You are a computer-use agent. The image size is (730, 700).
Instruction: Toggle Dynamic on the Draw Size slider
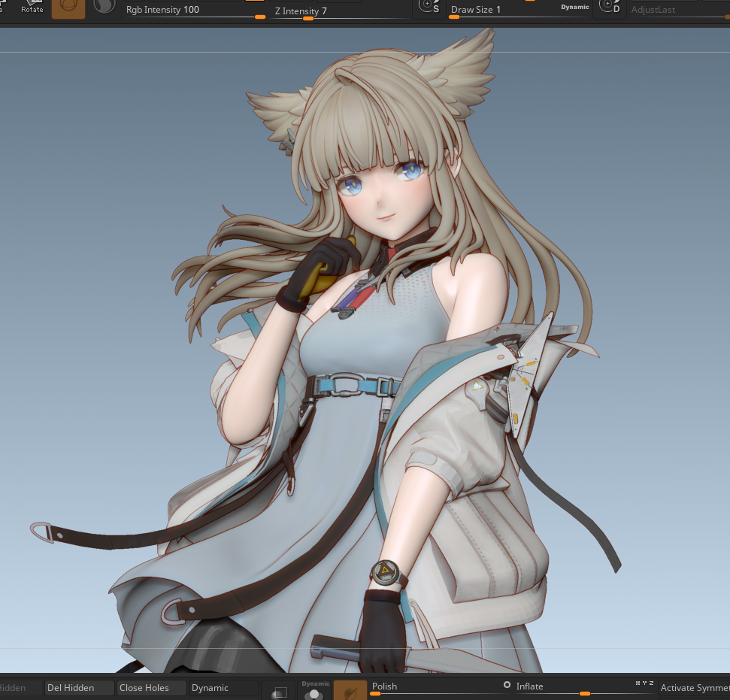pos(575,7)
